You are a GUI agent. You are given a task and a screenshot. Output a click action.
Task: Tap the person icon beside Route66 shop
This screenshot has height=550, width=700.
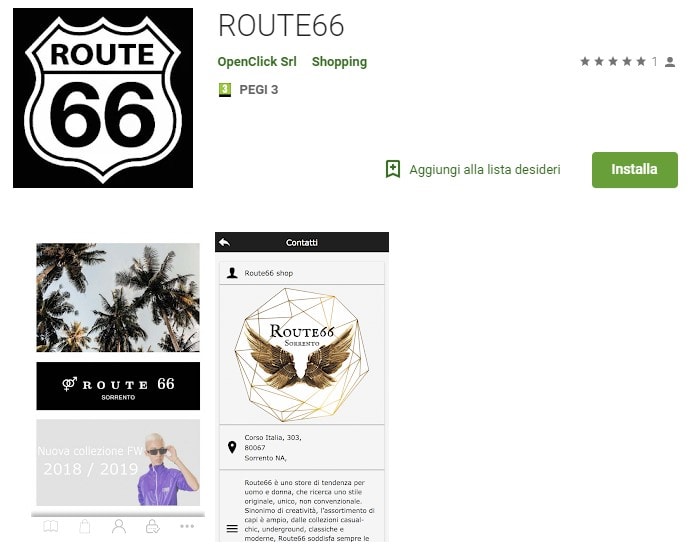tap(232, 273)
